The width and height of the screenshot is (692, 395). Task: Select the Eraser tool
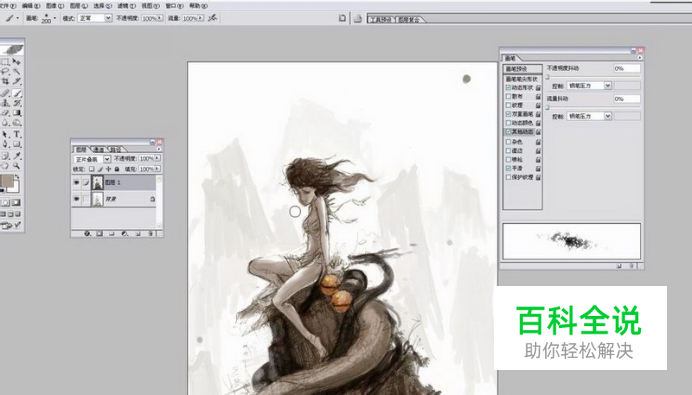click(5, 113)
